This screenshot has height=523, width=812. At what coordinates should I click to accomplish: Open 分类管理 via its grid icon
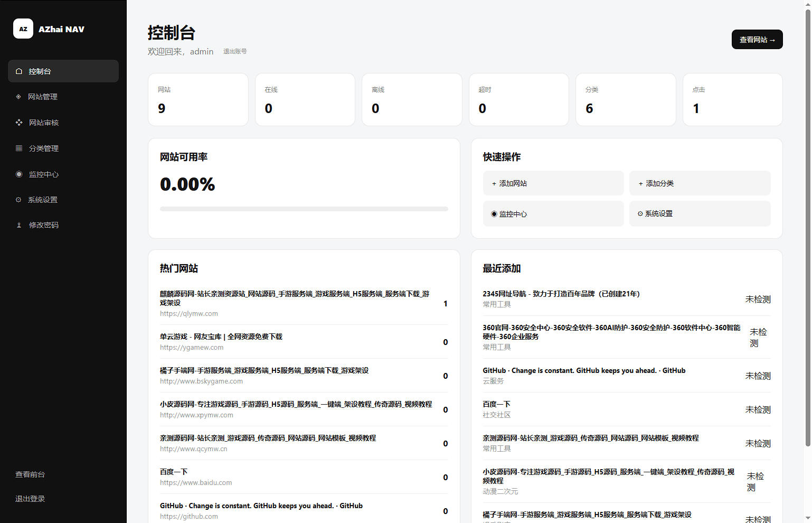click(19, 148)
